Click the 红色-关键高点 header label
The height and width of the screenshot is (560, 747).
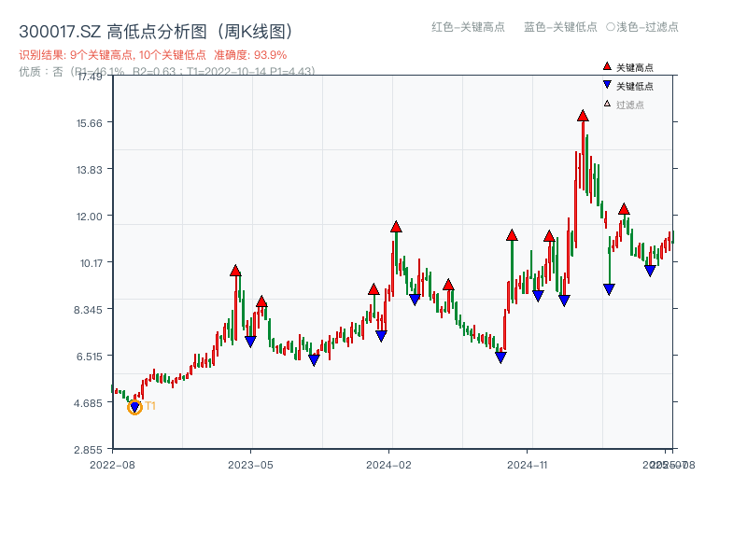point(468,27)
